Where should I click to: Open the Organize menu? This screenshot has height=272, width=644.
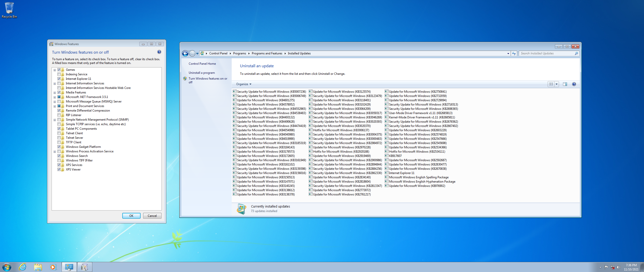(244, 84)
